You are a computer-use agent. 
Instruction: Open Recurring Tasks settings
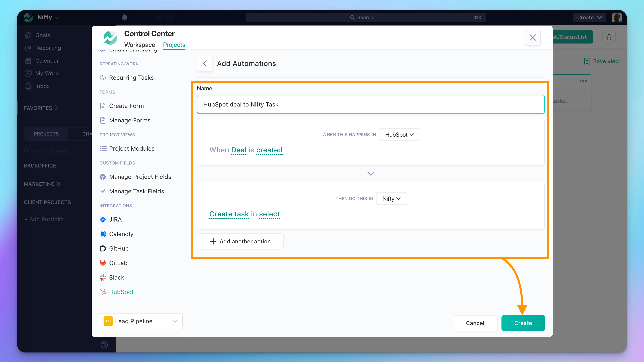(131, 77)
